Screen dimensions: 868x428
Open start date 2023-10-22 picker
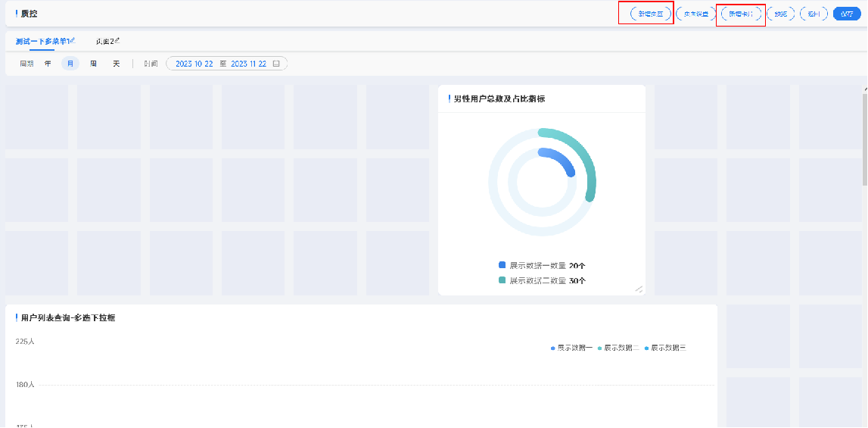click(x=194, y=64)
